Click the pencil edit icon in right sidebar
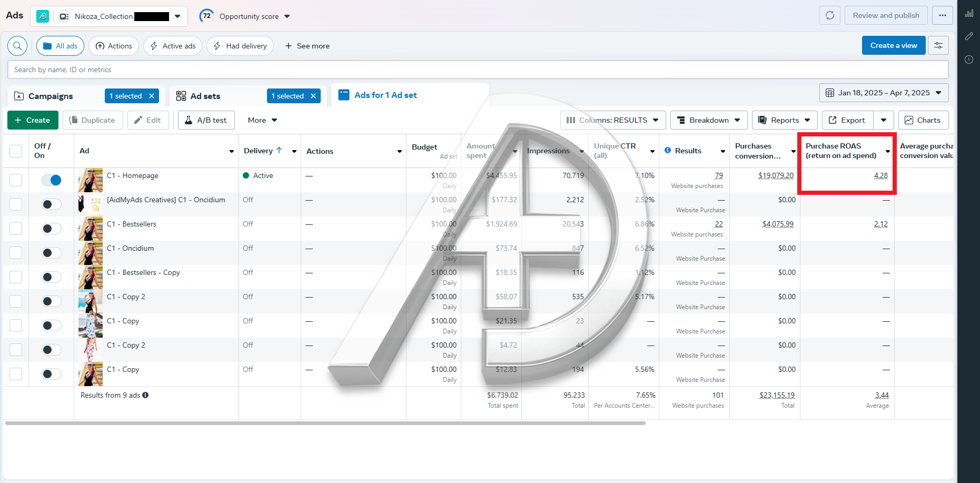 [969, 36]
